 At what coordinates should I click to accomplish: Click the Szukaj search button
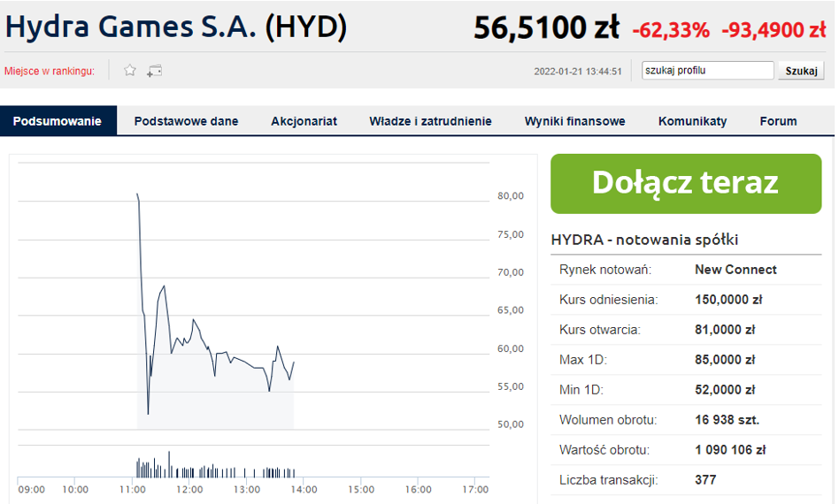[801, 71]
